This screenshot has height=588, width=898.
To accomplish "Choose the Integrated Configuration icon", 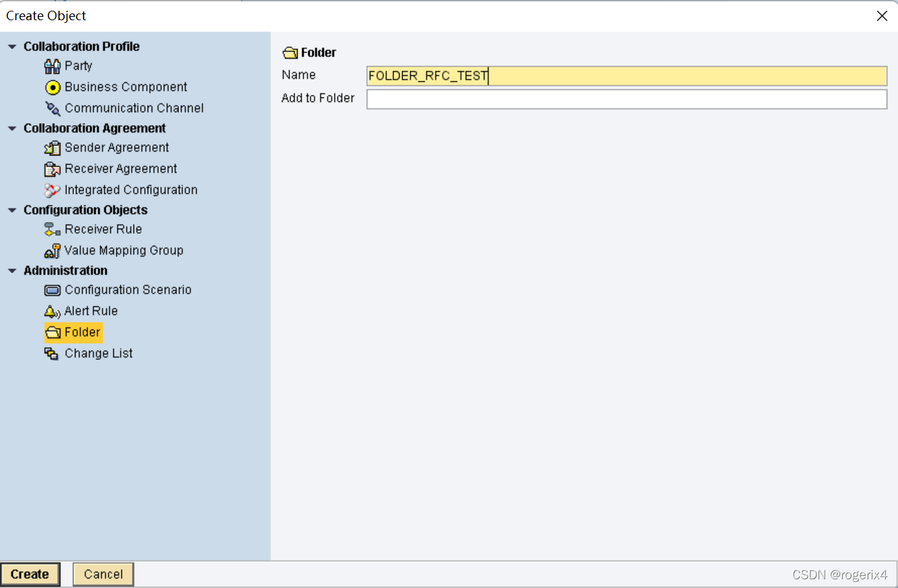I will [53, 190].
